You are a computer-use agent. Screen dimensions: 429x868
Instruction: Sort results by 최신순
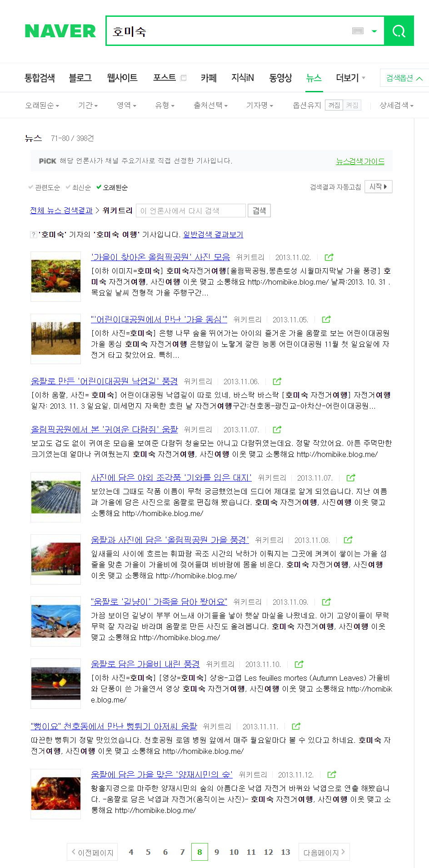(x=78, y=187)
